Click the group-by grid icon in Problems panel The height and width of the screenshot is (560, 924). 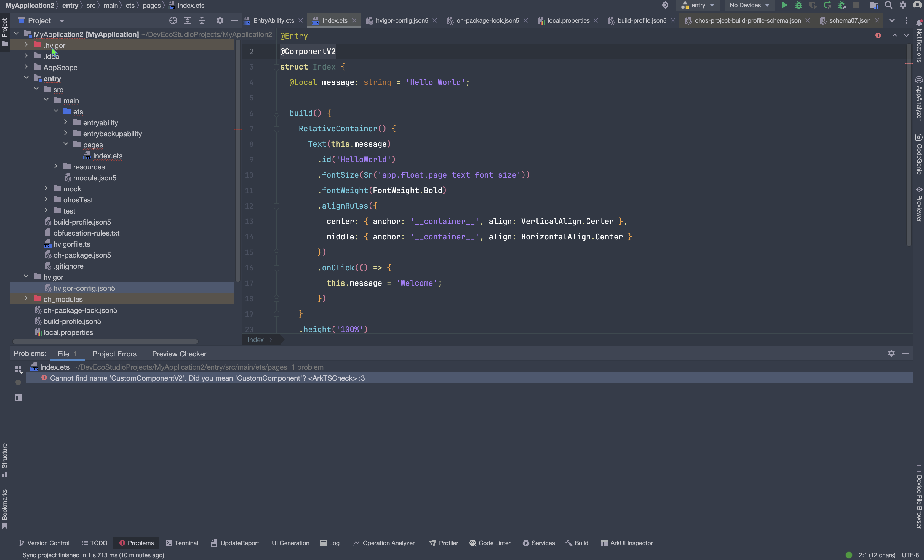coord(18,369)
